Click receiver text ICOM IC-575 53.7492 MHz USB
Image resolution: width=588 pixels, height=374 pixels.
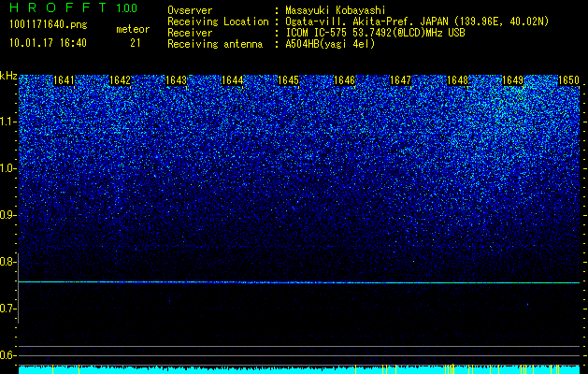[375, 33]
